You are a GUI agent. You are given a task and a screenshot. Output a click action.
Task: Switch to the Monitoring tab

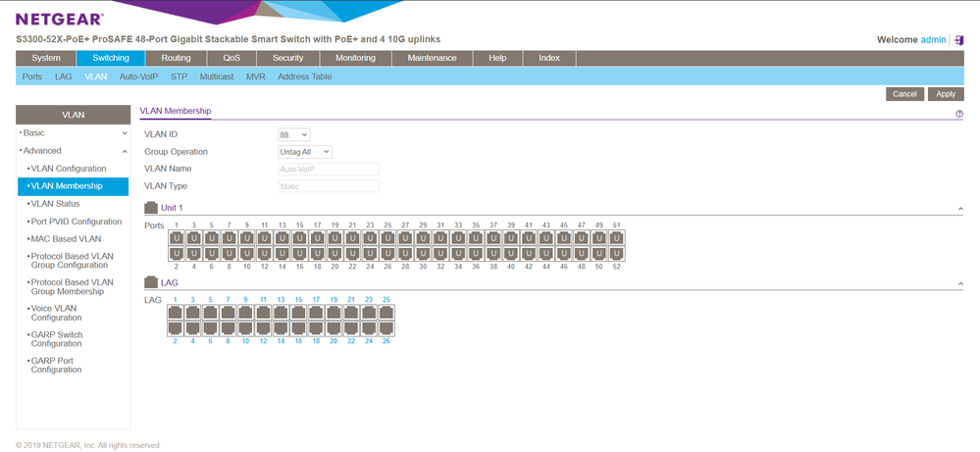[x=356, y=58]
